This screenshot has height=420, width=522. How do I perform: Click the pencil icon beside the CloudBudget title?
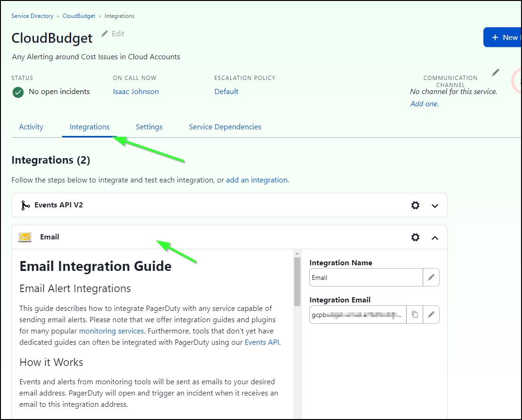104,33
